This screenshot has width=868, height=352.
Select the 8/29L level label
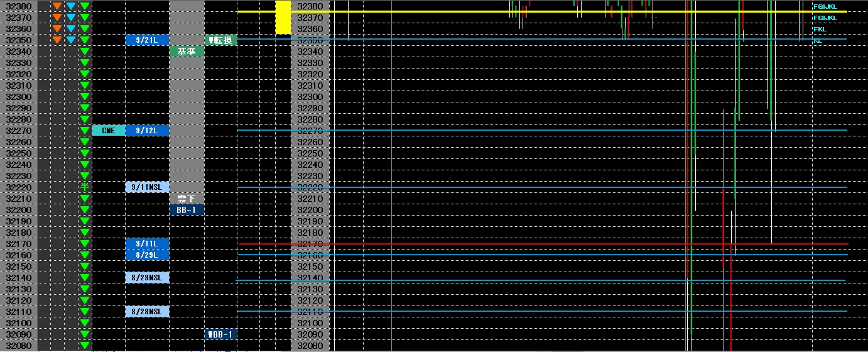coord(147,255)
